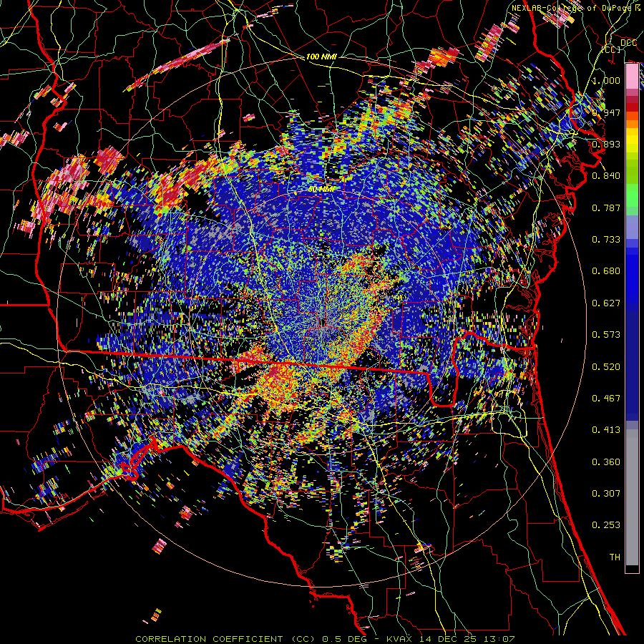The width and height of the screenshot is (644, 644).
Task: Click the 0.840 legend value
Action: pyautogui.click(x=606, y=176)
